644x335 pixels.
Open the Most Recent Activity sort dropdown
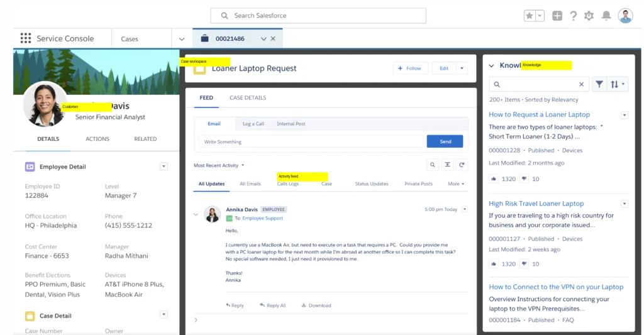point(219,165)
